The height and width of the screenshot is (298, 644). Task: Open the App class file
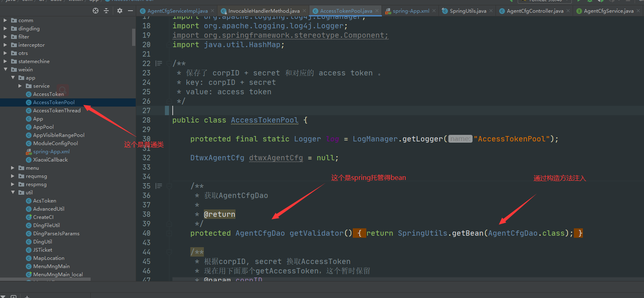(38, 118)
